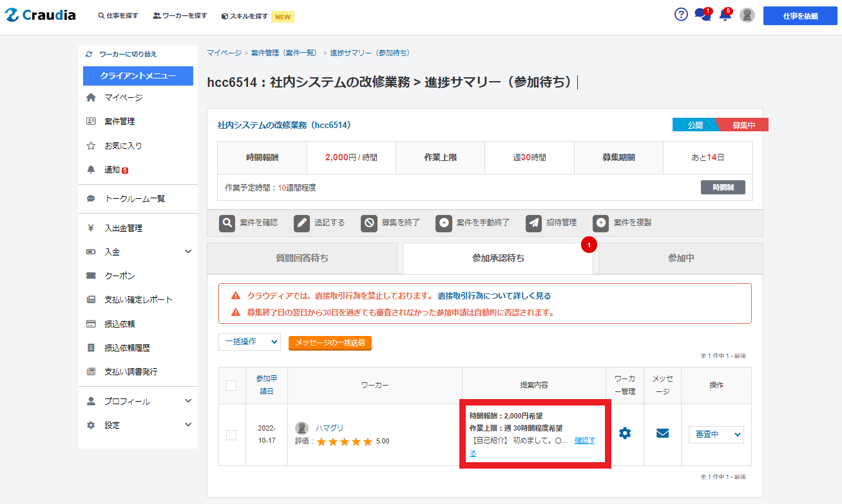Click the 仕事を依頼 button

800,16
